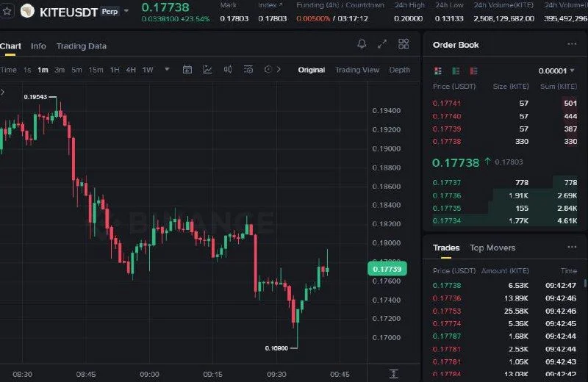
Task: Click the Funding countdown value 03:17:12
Action: (x=352, y=18)
